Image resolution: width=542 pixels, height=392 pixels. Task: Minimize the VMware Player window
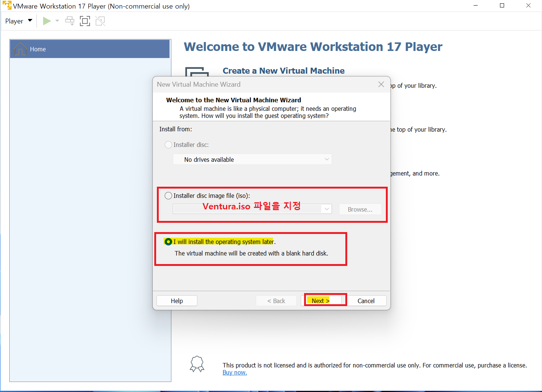(x=476, y=6)
